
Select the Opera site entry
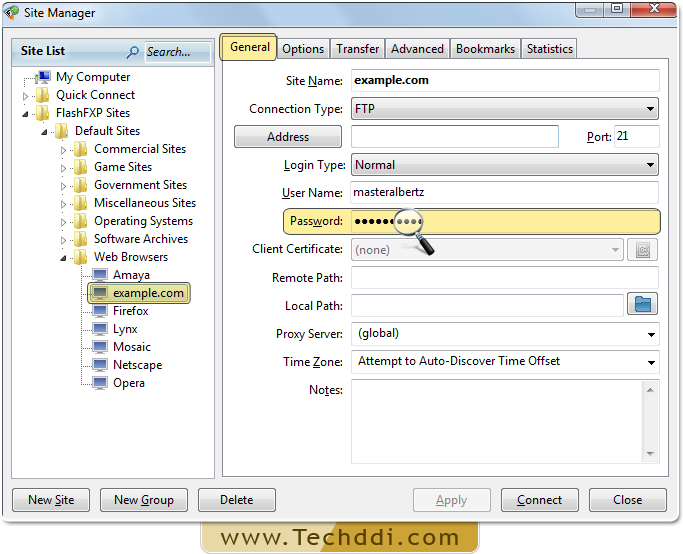tap(128, 383)
